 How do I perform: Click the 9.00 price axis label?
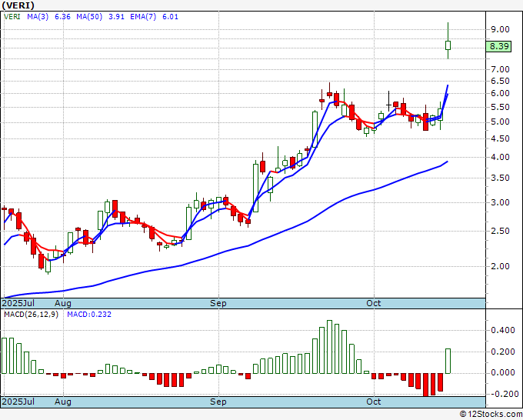[500, 30]
